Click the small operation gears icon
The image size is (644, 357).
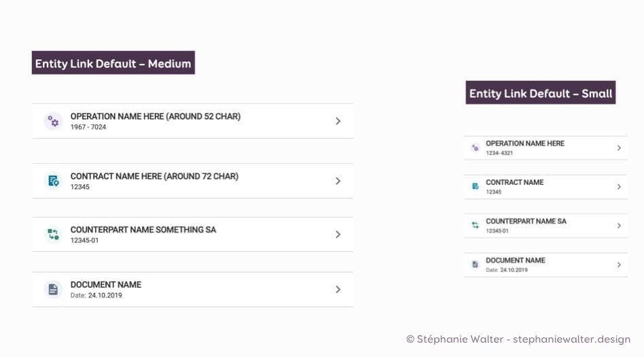(475, 148)
